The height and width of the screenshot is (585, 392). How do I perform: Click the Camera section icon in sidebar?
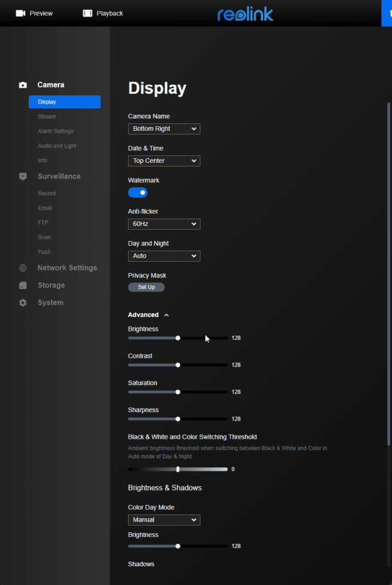click(x=23, y=85)
